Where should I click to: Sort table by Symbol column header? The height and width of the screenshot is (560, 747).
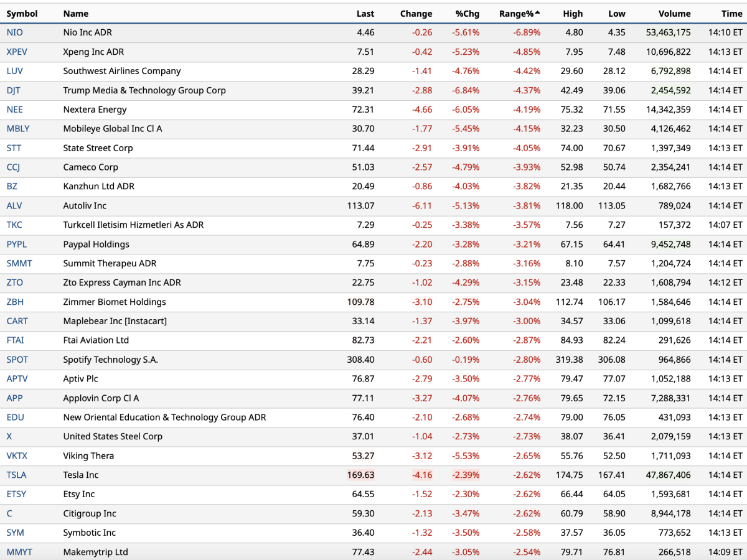point(22,14)
